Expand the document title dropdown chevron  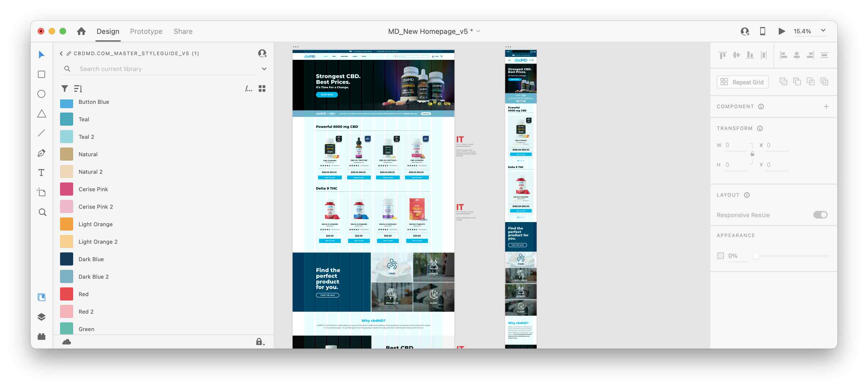478,31
